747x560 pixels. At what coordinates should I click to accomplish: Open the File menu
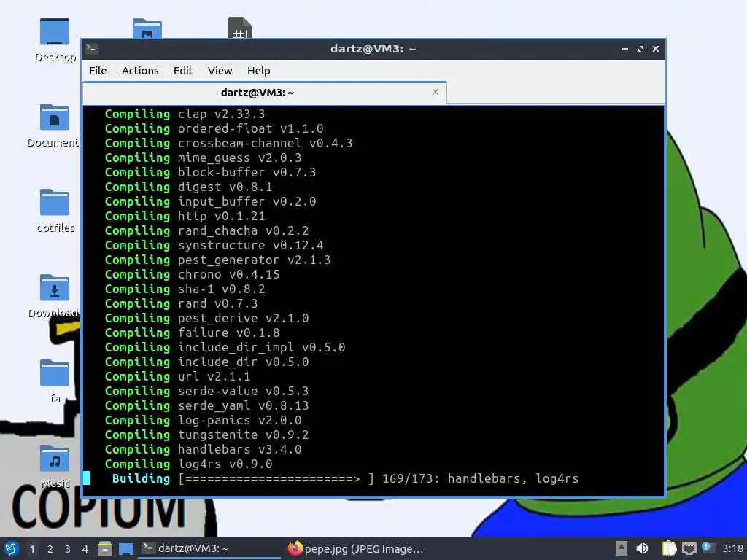pyautogui.click(x=98, y=71)
